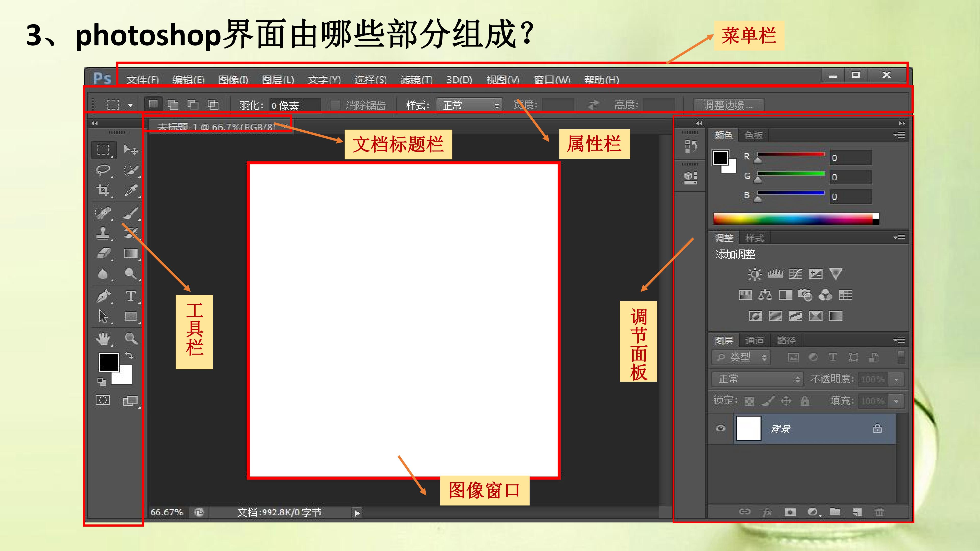Switch to the 通道 tab
Screen dimensions: 980x551
click(754, 340)
